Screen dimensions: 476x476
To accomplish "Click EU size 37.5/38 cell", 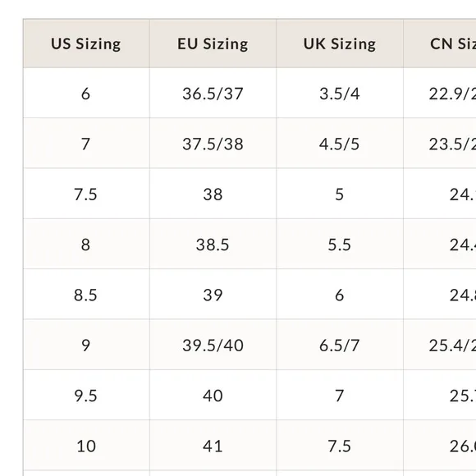I will 213,144.
